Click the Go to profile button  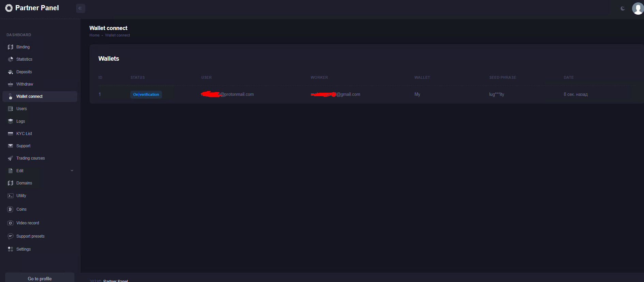pyautogui.click(x=40, y=278)
